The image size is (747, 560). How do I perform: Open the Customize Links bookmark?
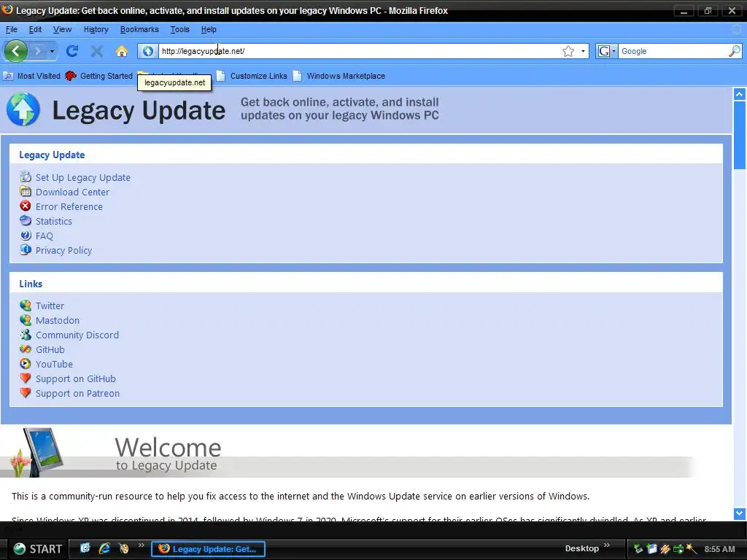click(x=252, y=76)
